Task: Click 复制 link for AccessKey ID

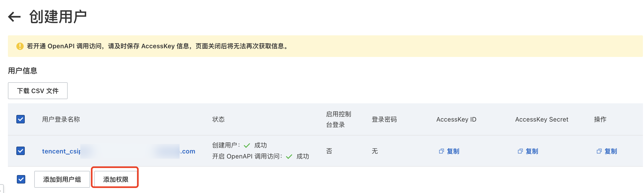Action: 453,151
